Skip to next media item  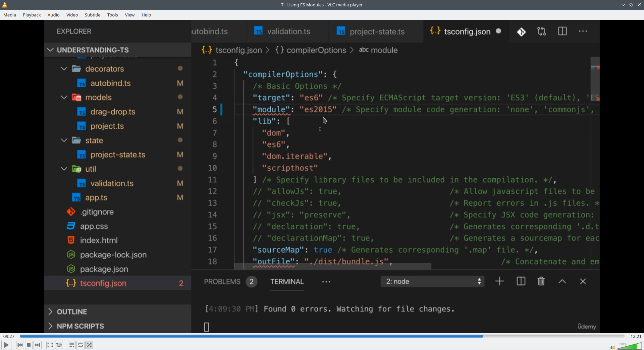(38, 345)
